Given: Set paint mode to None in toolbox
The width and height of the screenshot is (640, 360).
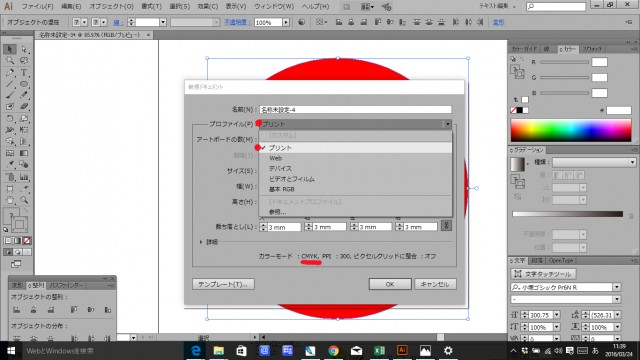Looking at the screenshot, I should [27, 241].
